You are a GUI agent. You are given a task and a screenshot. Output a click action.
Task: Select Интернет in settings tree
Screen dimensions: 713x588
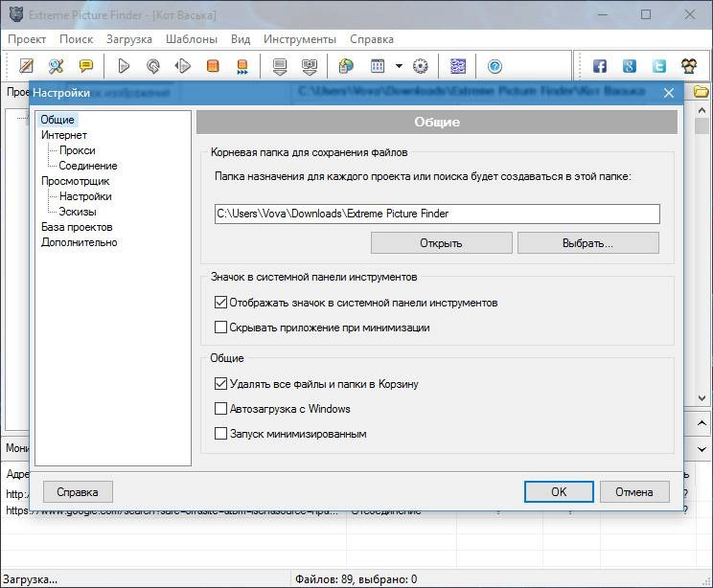pyautogui.click(x=63, y=135)
